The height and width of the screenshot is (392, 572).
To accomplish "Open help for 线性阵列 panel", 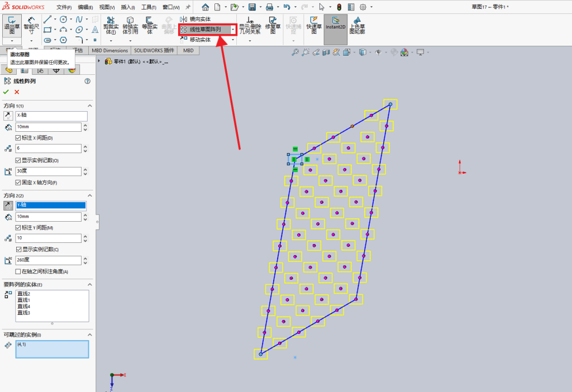I will tap(88, 82).
